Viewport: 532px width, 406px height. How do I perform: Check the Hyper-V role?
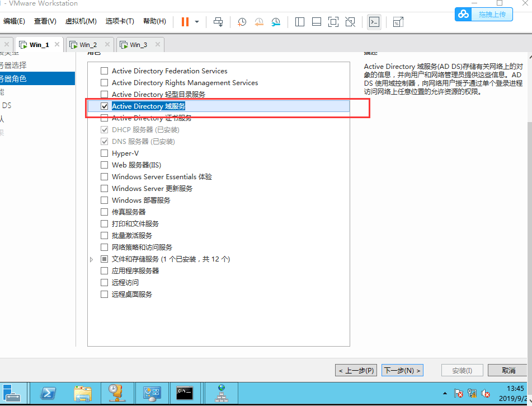tap(105, 153)
